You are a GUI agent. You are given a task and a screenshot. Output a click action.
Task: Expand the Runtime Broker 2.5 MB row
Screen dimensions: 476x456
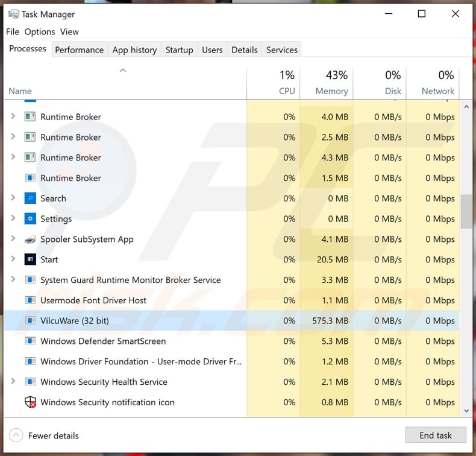pyautogui.click(x=13, y=136)
